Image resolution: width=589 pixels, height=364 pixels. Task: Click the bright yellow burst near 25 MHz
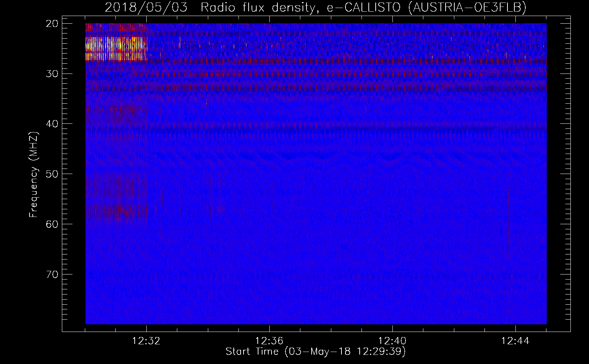(x=116, y=48)
